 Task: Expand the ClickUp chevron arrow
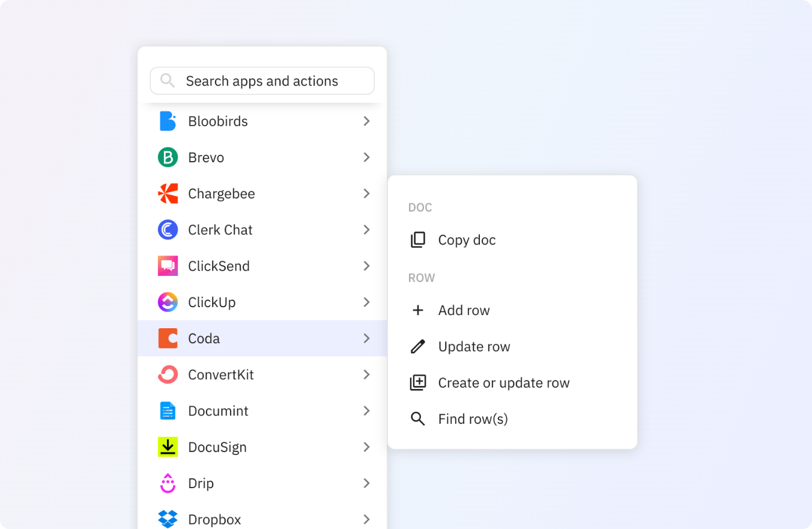[366, 302]
